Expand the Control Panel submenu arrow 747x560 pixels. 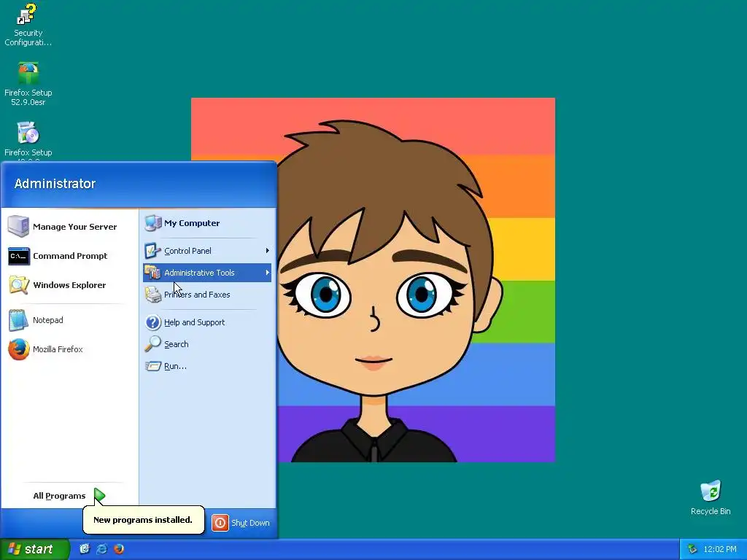coord(267,251)
